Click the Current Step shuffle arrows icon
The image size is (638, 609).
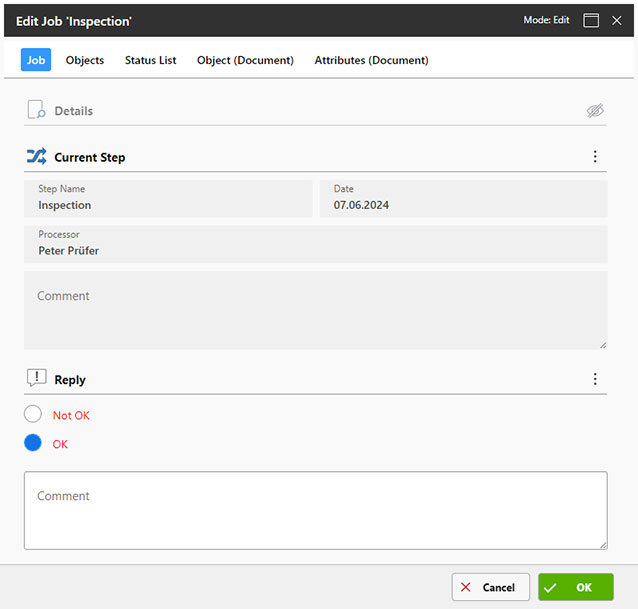36,157
